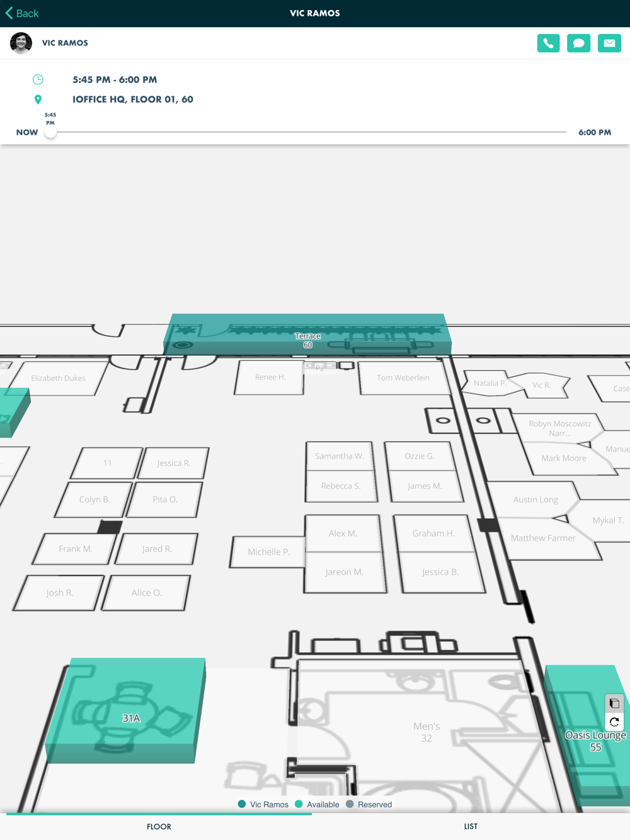Select Natalia P. desk
This screenshot has width=630, height=840.
click(490, 383)
